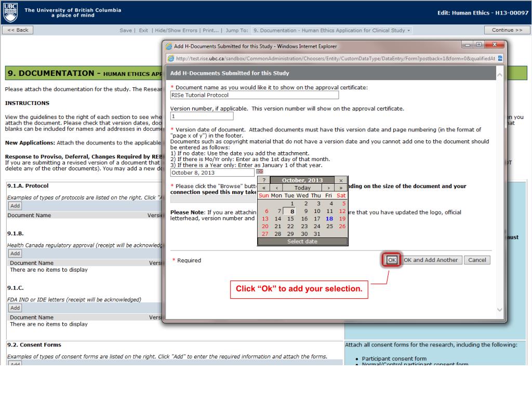
Task: Click the October, 2013 calendar title
Action: [x=302, y=180]
